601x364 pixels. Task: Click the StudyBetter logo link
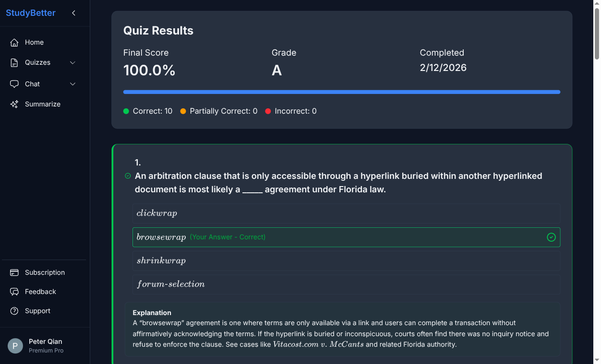coord(31,13)
